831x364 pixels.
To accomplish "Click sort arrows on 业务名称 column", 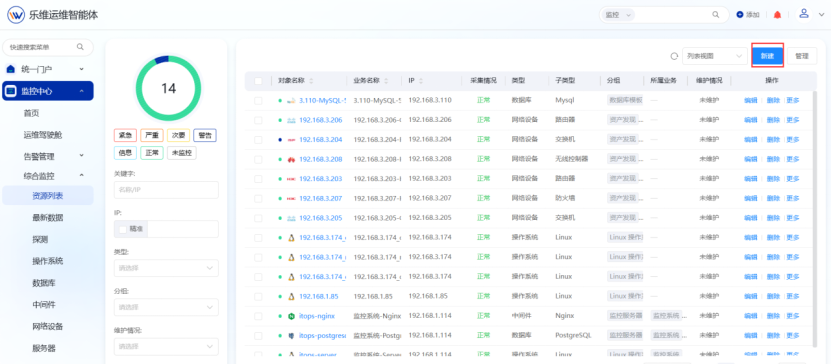I will tap(386, 81).
